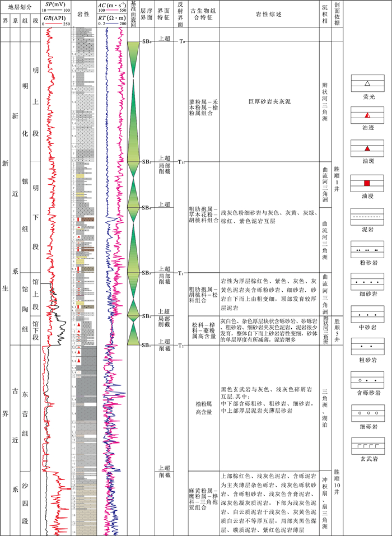Image resolution: width=392 pixels, height=536 pixels.
Task: Click the 古生物组合特征 column header
Action: tap(203, 14)
